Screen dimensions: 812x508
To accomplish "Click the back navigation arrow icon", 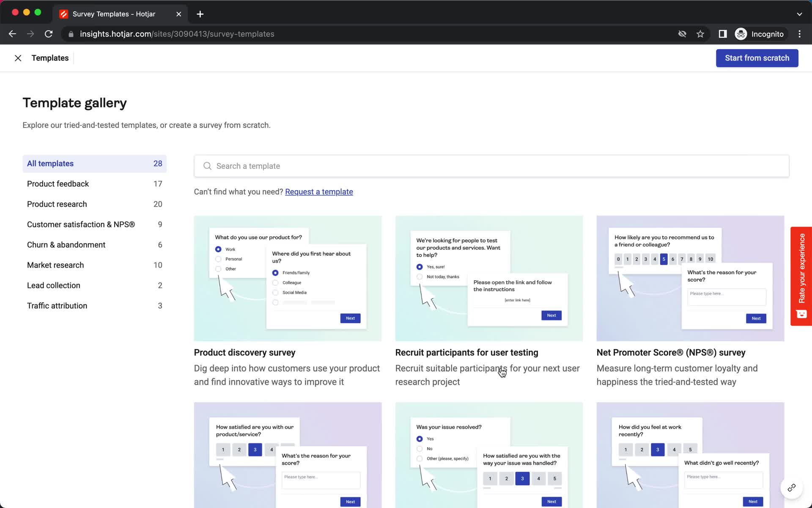I will [13, 34].
